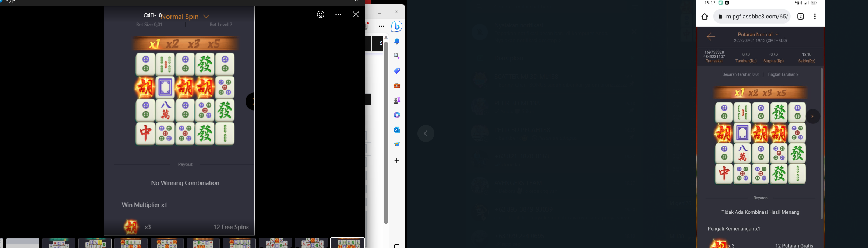Check the phone battery indicator
This screenshot has height=248, width=868.
click(814, 3)
